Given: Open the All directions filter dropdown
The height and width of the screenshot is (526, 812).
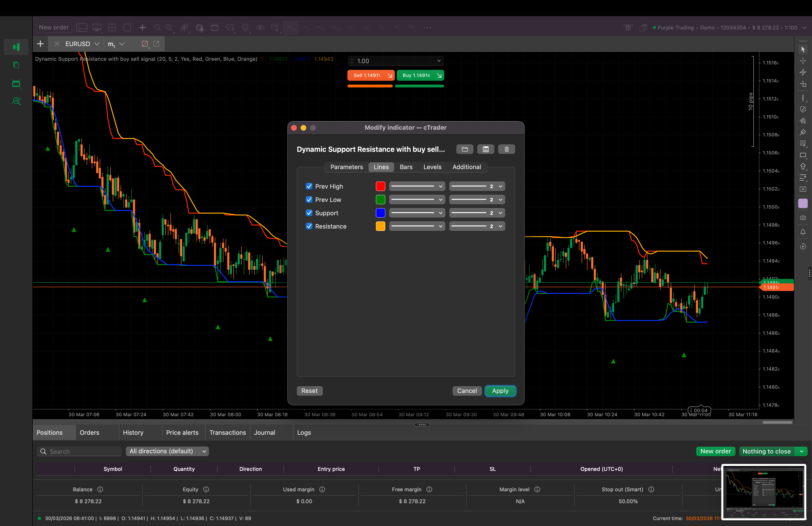Looking at the screenshot, I should (x=167, y=451).
